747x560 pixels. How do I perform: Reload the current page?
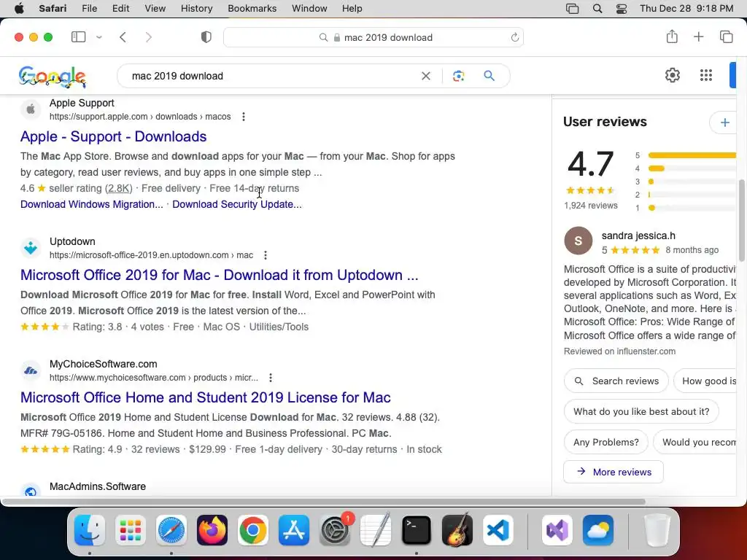tap(514, 37)
